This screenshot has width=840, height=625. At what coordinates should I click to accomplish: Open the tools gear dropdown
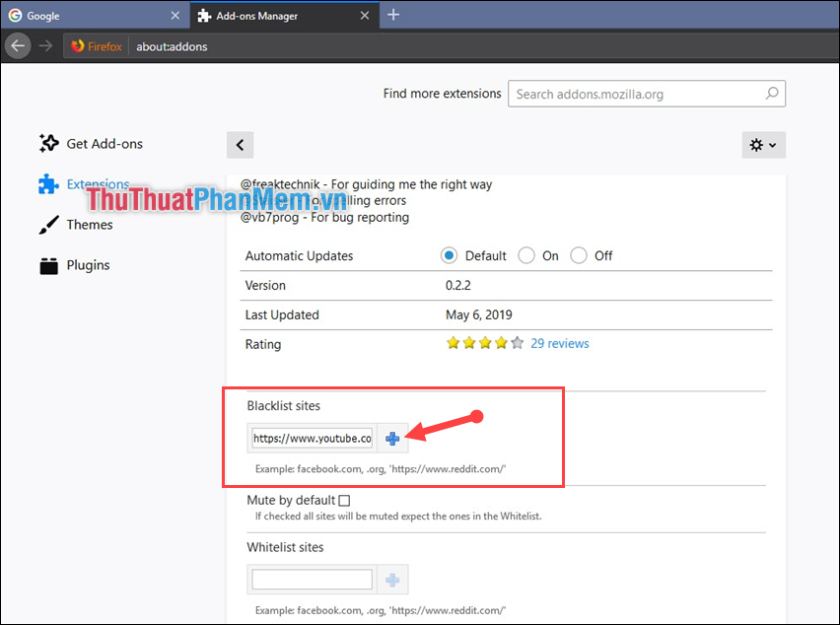point(763,144)
